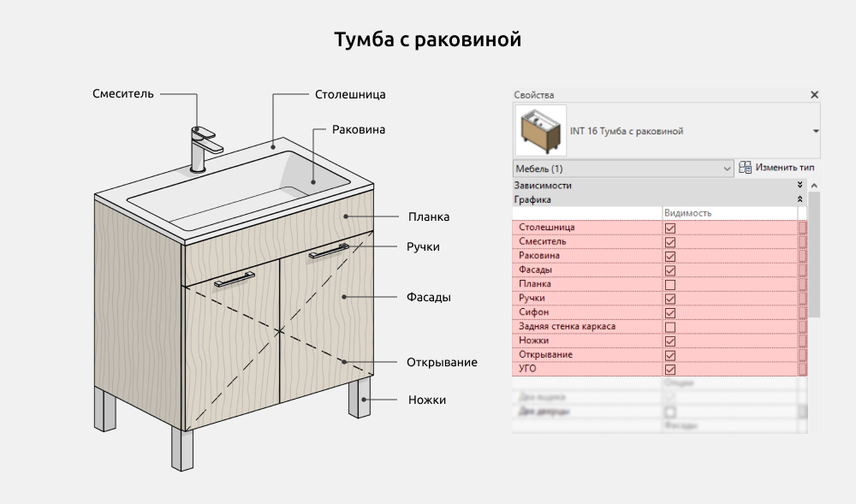Viewport: 856px width, 504px height.
Task: Click the Ручки callout label in diagram
Action: pos(423,247)
